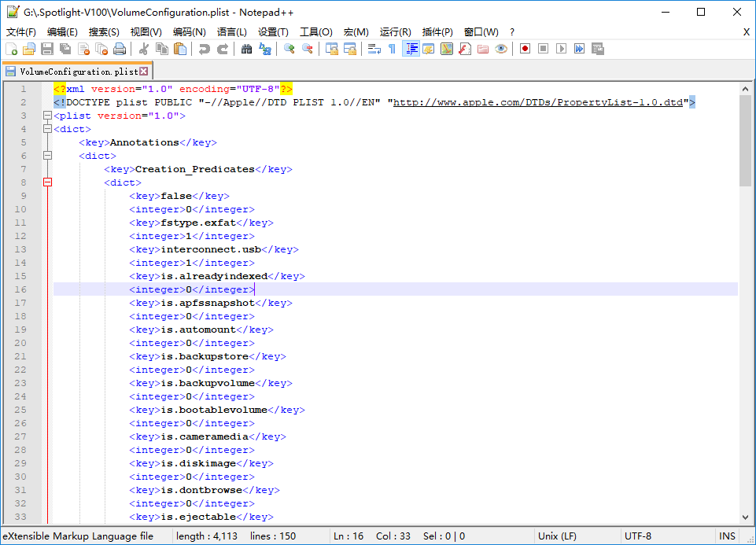
Task: Click the Close All files toolbar icon
Action: [x=101, y=49]
